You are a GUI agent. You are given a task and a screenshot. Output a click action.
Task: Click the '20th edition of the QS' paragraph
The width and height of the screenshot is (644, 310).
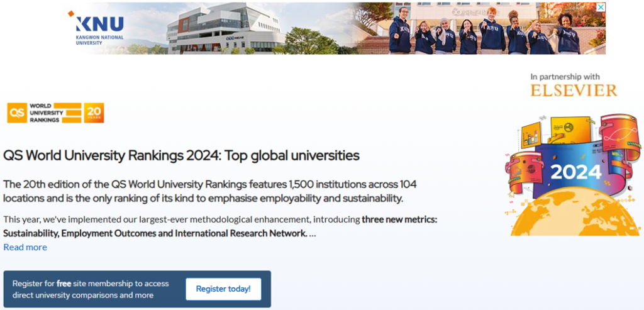point(210,191)
